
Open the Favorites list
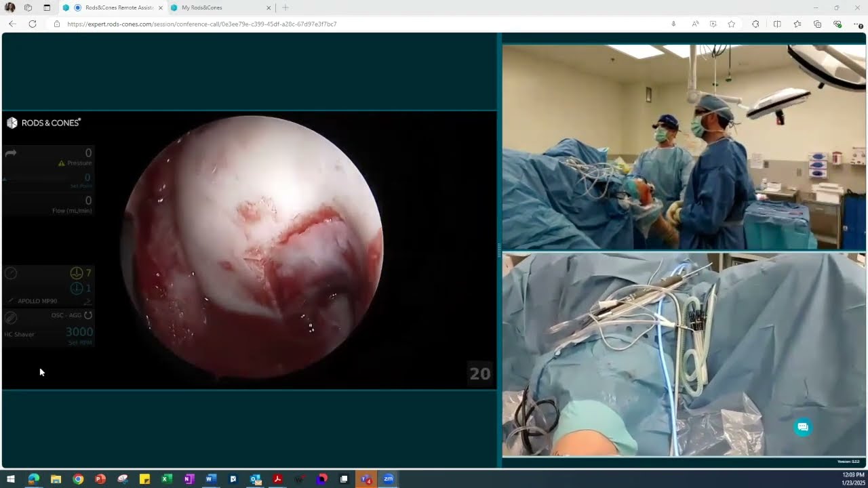797,24
